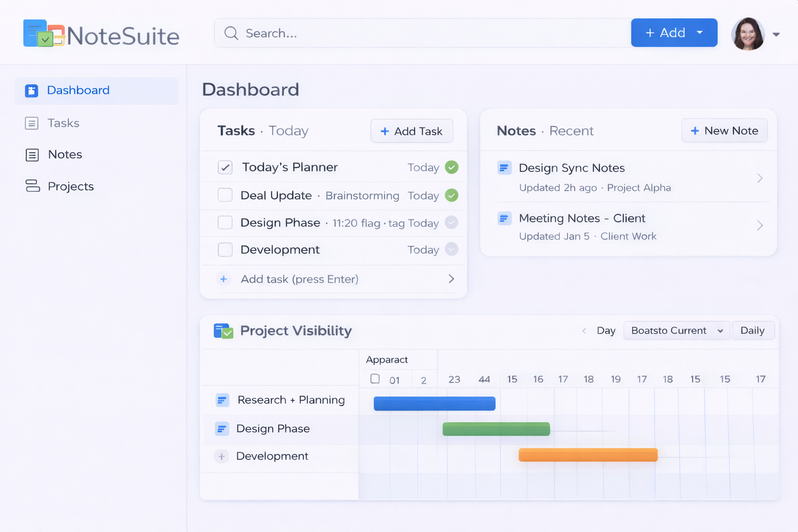Mark the Development task as done
This screenshot has width=798, height=532.
(225, 249)
